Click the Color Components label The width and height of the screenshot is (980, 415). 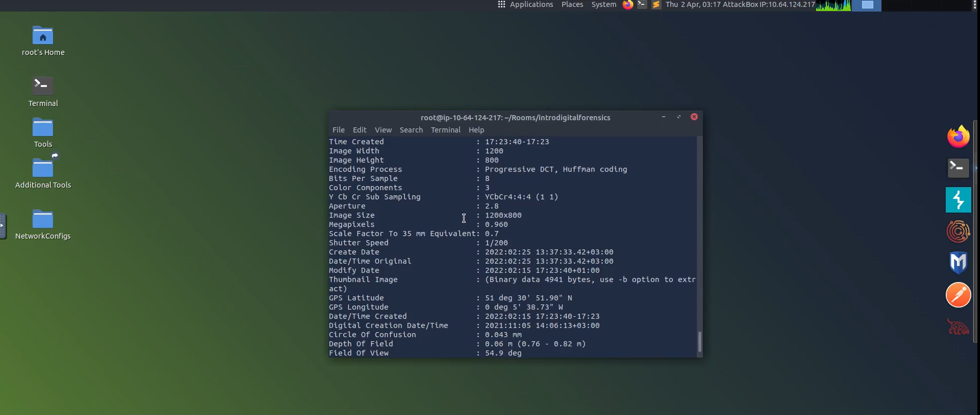pos(366,188)
